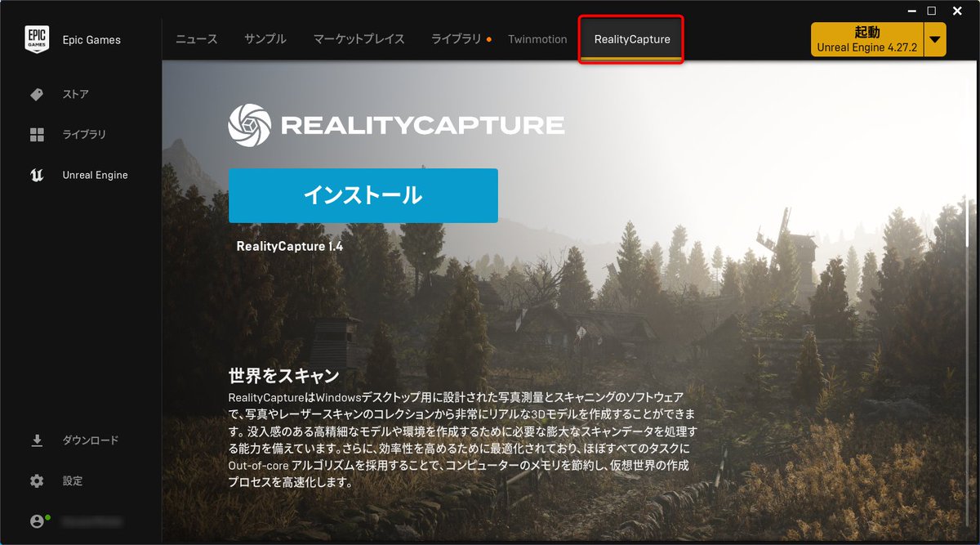Image resolution: width=980 pixels, height=545 pixels.
Task: Expand the engine version dropdown arrow
Action: pos(935,39)
